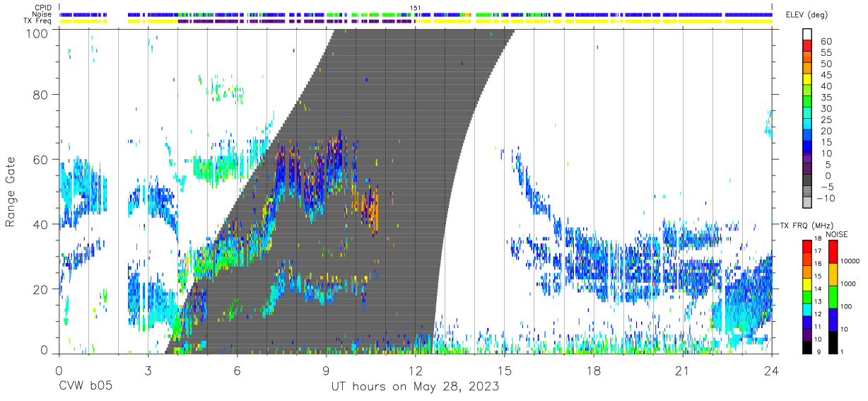Click the 6 tick on the UT hours axis
868x401 pixels.
237,371
